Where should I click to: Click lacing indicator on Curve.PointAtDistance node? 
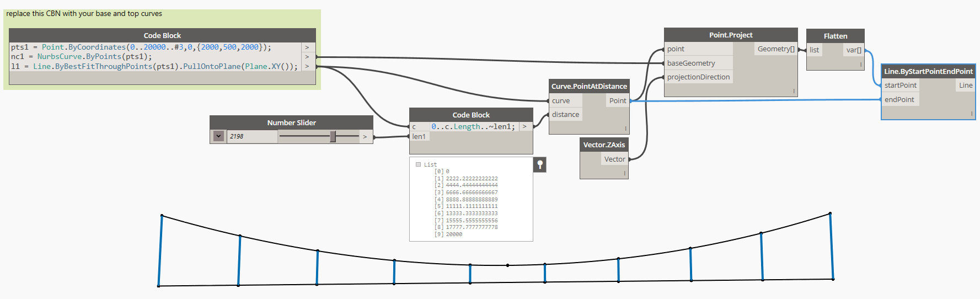(625, 129)
